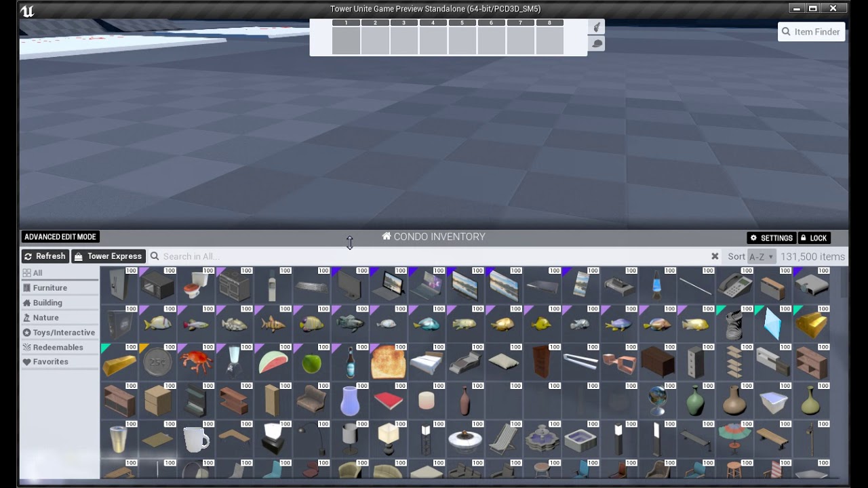Toggle Advanced Edit Mode
The image size is (868, 488).
coord(60,237)
